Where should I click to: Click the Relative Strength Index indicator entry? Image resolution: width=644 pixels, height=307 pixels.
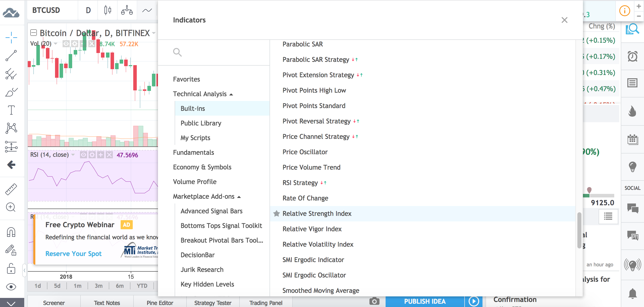(x=317, y=213)
